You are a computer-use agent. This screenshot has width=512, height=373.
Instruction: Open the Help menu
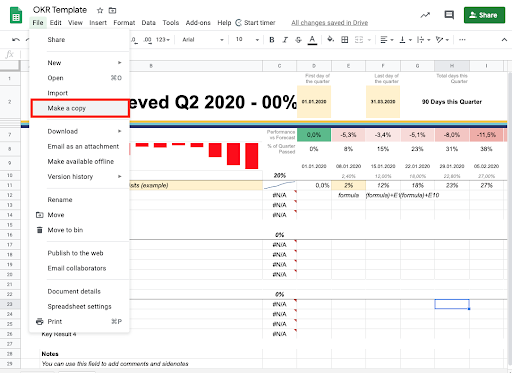coord(224,23)
